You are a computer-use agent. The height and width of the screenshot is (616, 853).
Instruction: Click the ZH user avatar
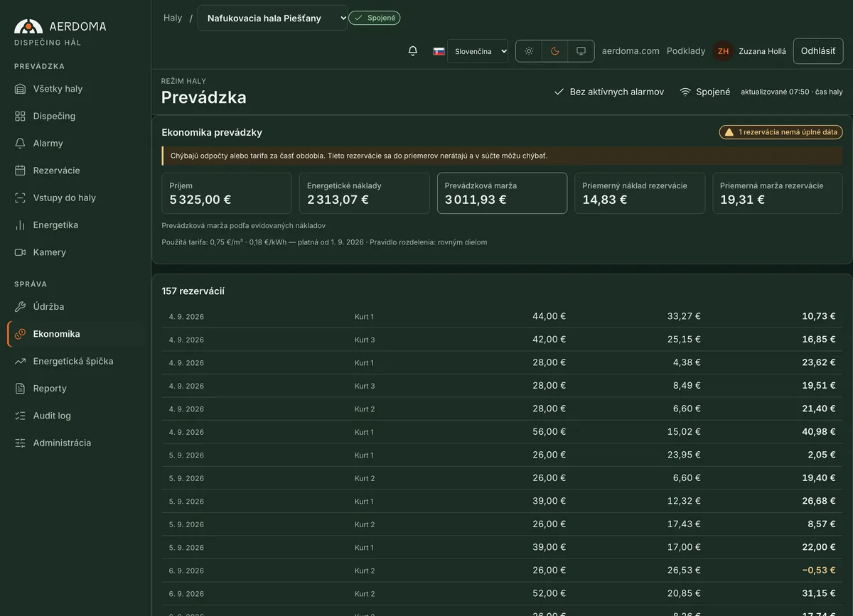[x=724, y=51]
